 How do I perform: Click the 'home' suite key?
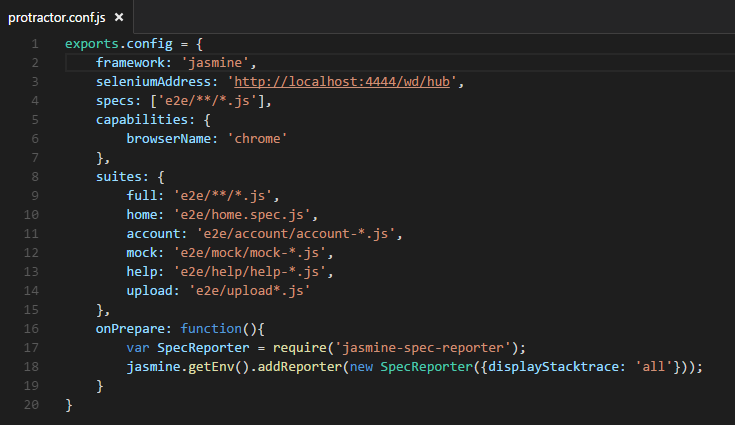142,215
